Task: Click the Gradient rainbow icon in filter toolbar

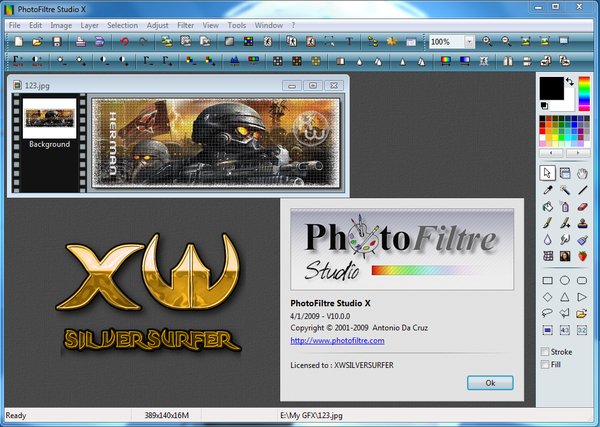Action: click(x=445, y=60)
